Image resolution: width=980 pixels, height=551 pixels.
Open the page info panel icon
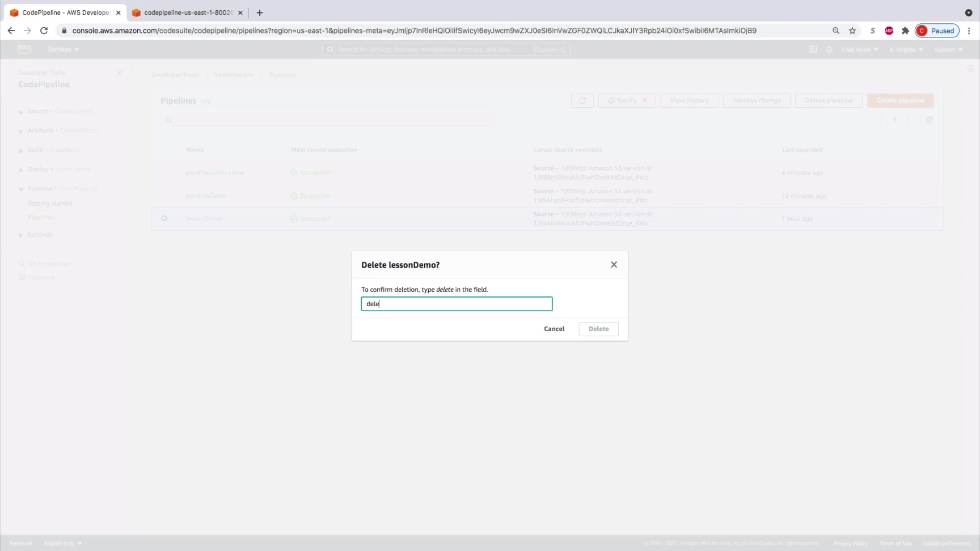click(970, 69)
